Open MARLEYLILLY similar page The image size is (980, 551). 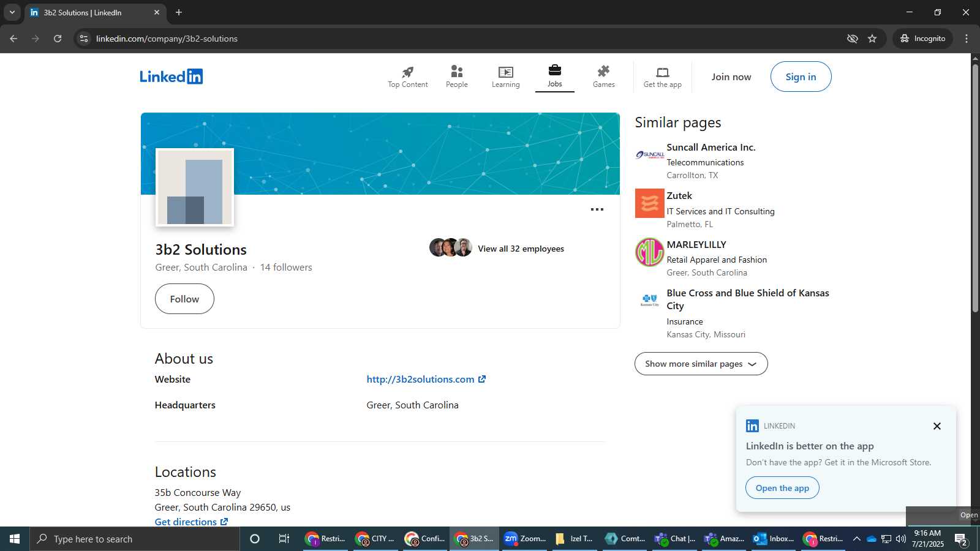(696, 245)
